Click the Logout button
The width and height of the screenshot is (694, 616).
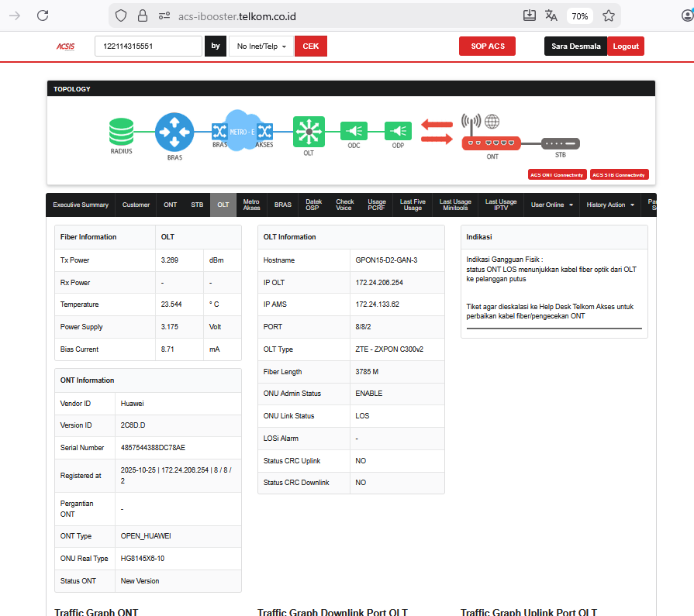(626, 46)
